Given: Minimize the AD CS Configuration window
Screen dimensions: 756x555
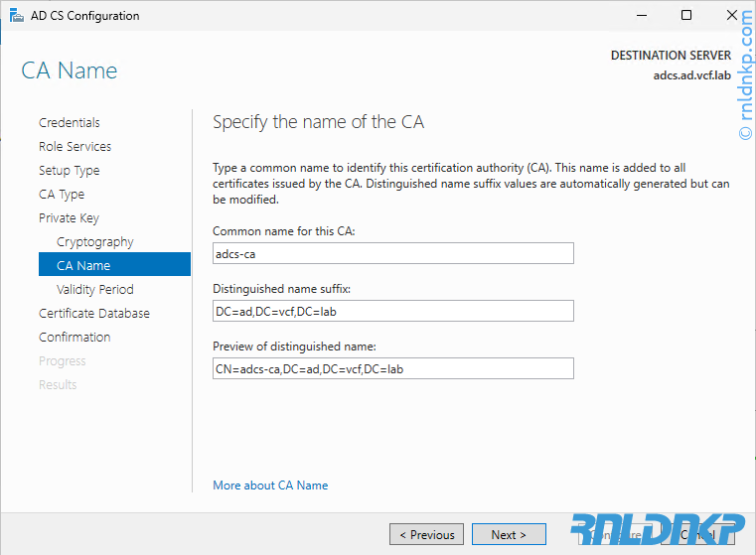Looking at the screenshot, I should pos(641,15).
